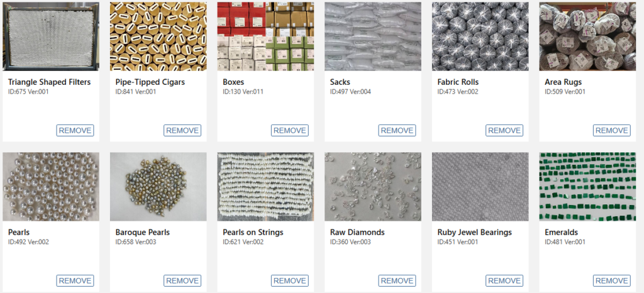
Task: Select the Emeralds image
Action: point(587,187)
